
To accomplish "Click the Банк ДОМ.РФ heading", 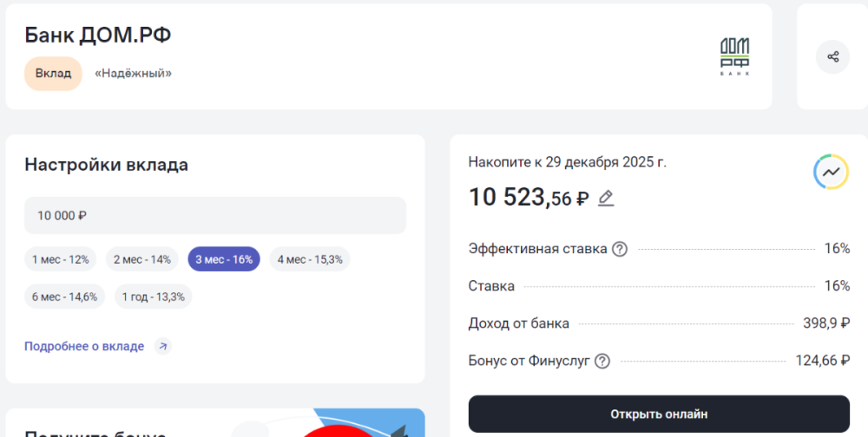I will coord(98,36).
